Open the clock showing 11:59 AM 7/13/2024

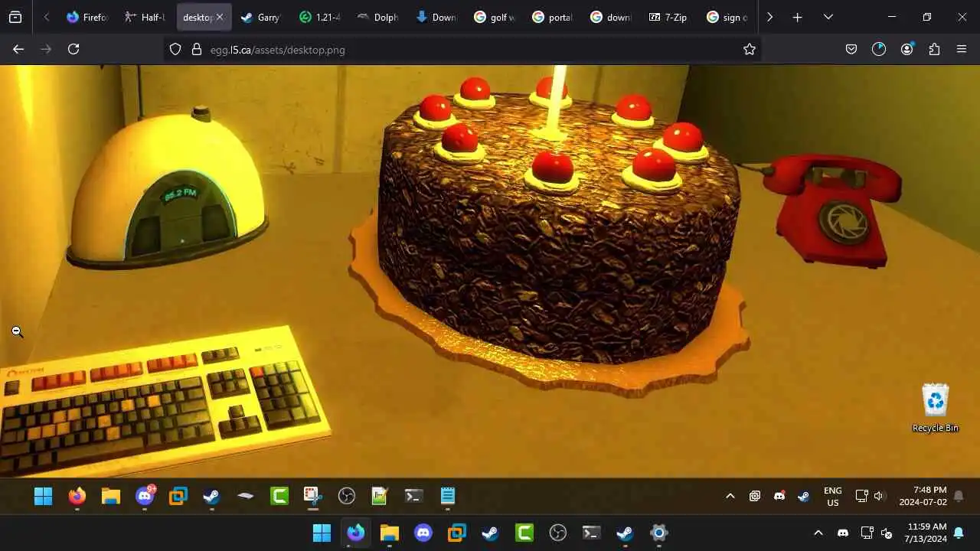tap(926, 533)
